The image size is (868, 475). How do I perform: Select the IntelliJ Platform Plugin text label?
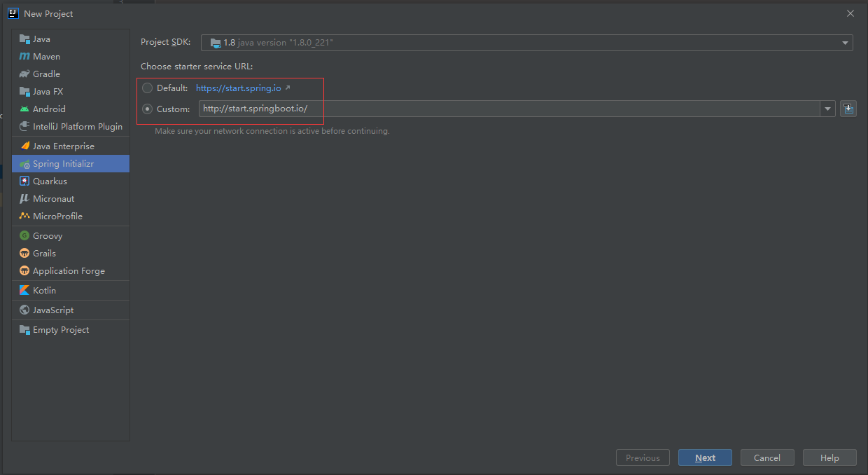pos(78,127)
